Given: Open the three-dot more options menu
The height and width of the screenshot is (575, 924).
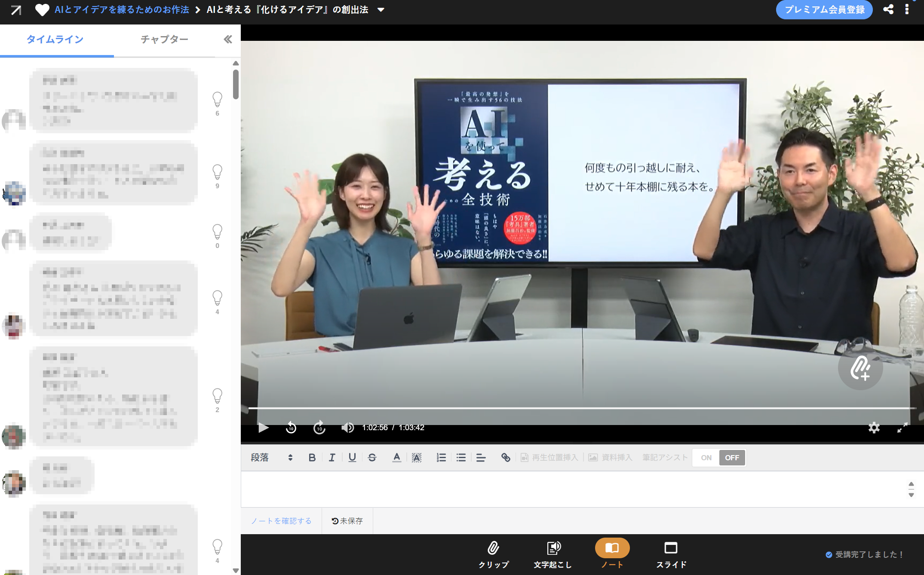Looking at the screenshot, I should pos(907,9).
